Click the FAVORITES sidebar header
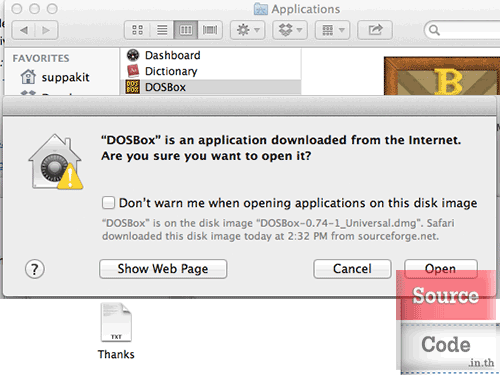 41,58
